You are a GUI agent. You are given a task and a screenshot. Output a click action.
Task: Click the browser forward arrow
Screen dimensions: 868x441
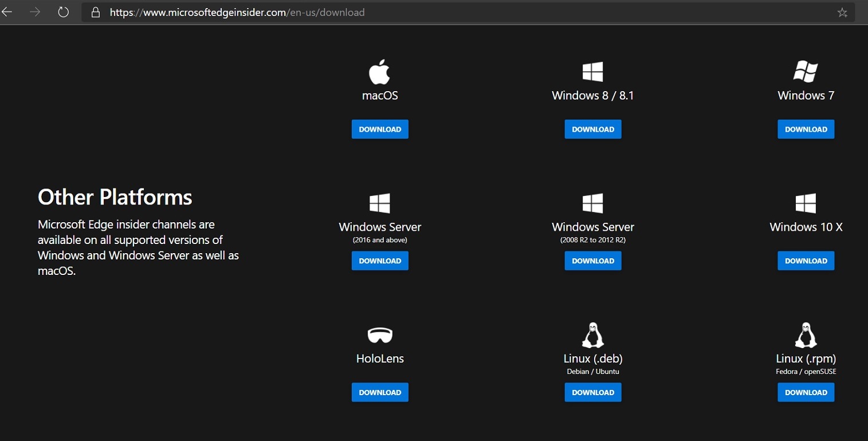(36, 12)
